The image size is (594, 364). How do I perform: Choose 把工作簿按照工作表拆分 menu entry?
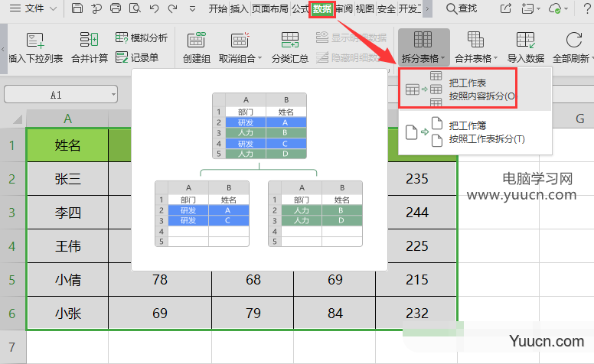(x=475, y=132)
